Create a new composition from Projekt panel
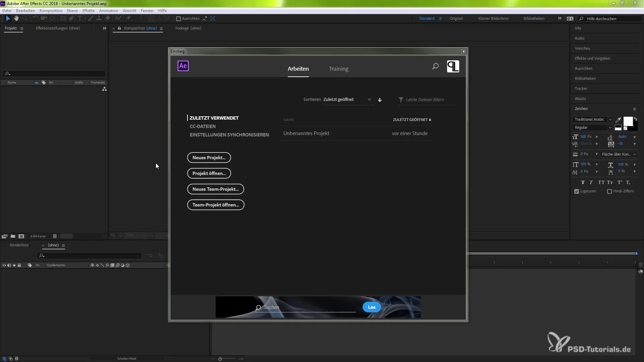This screenshot has width=644, height=362. [x=21, y=236]
